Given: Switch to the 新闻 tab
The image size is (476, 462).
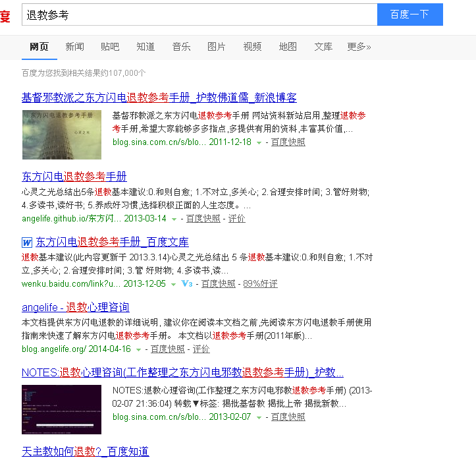Looking at the screenshot, I should point(74,47).
